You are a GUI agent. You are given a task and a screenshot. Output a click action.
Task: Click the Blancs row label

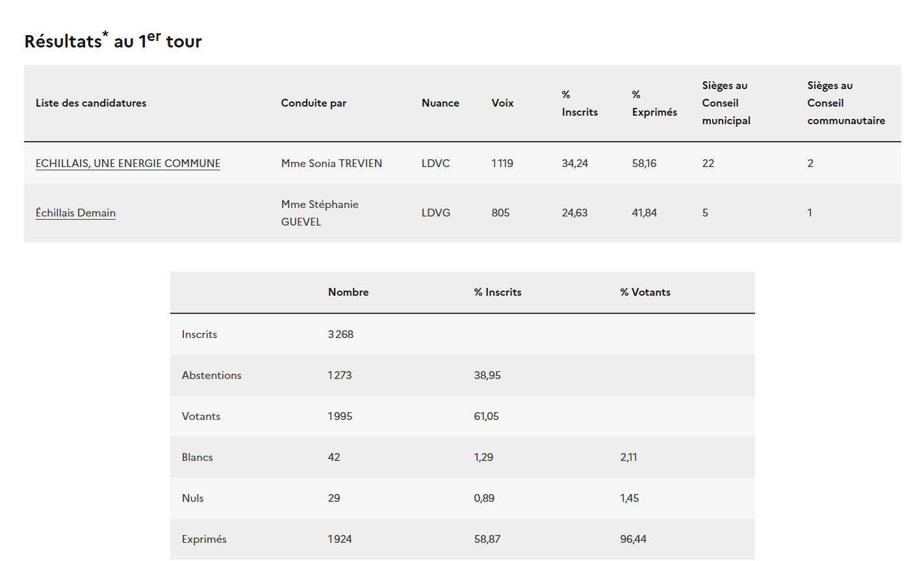[x=198, y=457]
